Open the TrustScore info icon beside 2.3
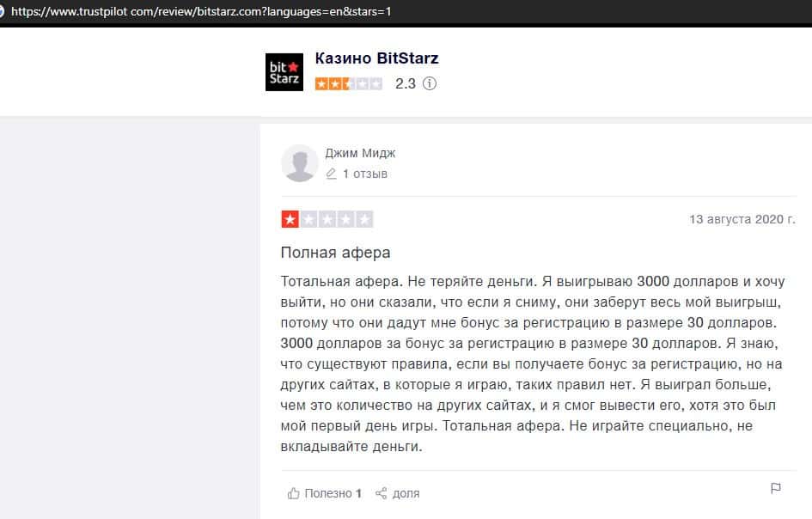This screenshot has width=812, height=519. click(430, 83)
